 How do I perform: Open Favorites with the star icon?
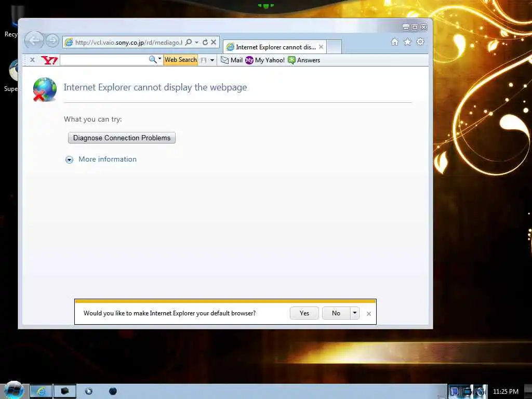click(407, 42)
